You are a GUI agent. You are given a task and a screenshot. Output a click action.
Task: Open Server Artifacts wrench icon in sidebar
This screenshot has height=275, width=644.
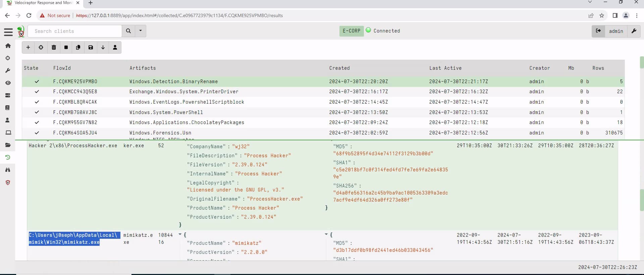tap(8, 70)
